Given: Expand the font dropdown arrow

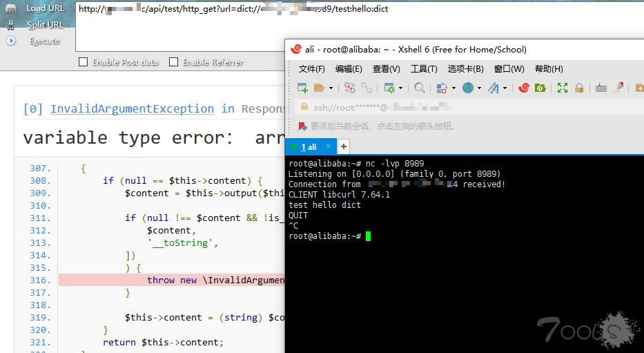Looking at the screenshot, I should coord(505,88).
